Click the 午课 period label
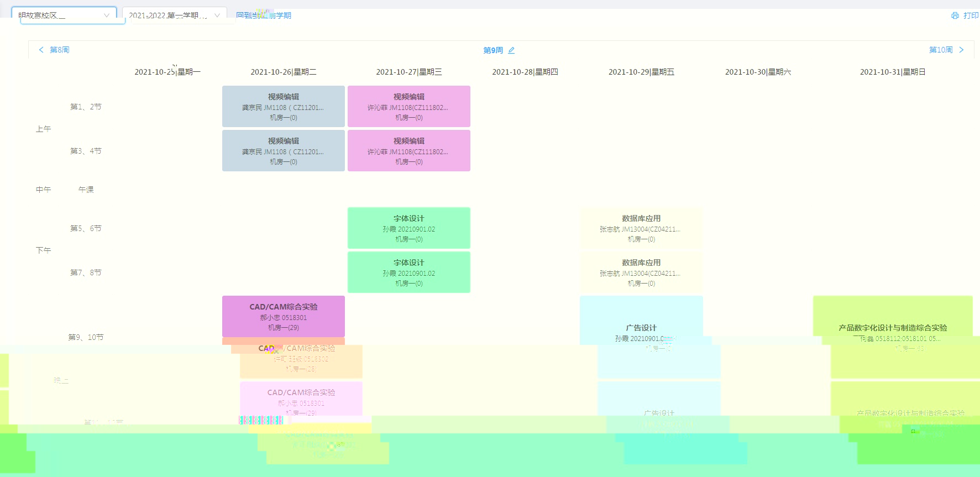980x477 pixels. [86, 190]
